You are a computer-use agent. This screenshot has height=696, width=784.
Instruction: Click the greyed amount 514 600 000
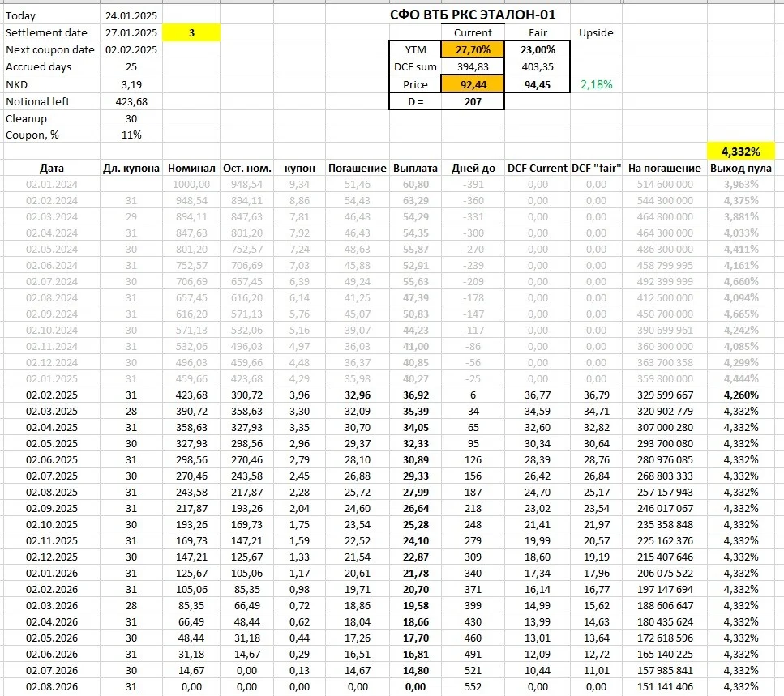(x=665, y=185)
